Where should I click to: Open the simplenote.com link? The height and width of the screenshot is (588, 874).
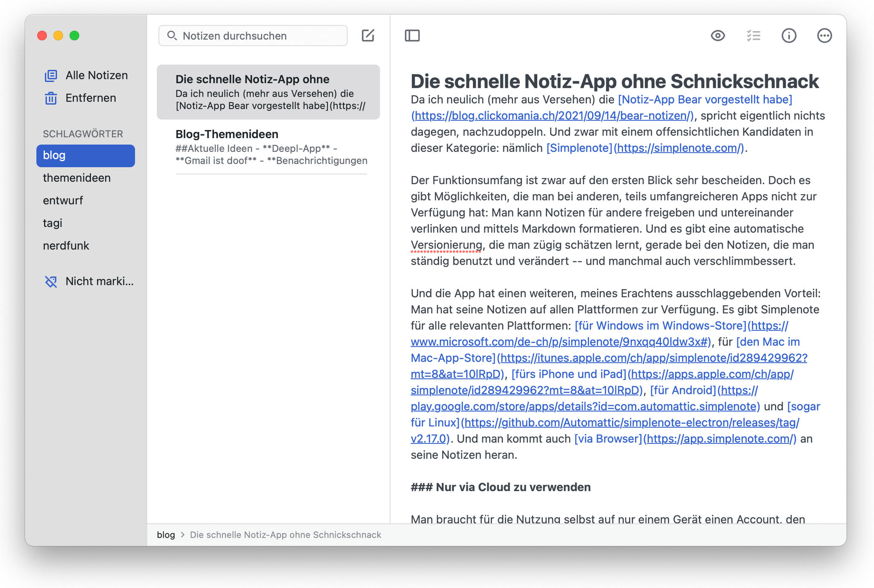[680, 148]
